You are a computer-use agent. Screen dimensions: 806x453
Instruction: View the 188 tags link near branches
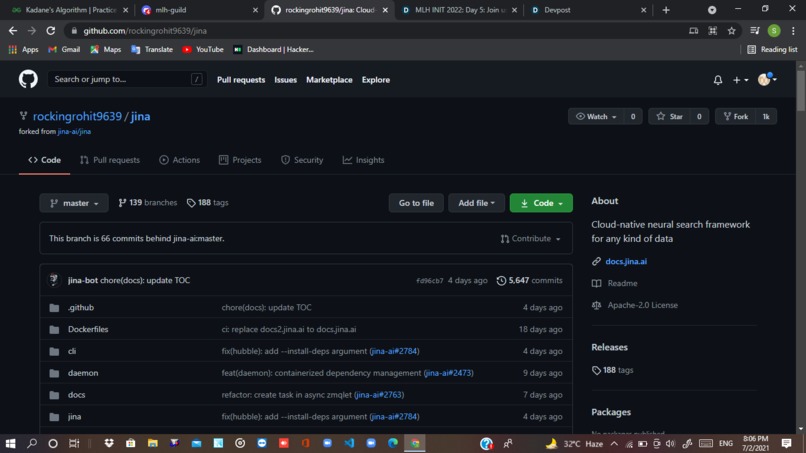(207, 203)
